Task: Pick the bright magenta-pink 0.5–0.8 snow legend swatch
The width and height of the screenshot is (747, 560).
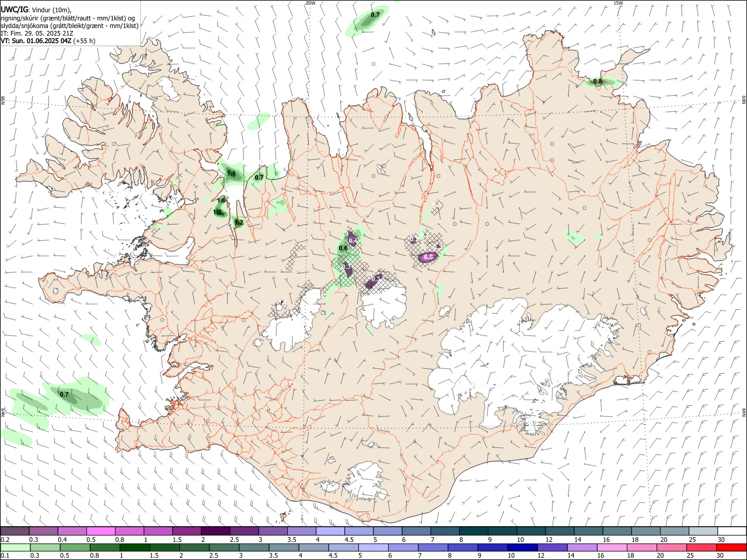Action: pos(100,531)
